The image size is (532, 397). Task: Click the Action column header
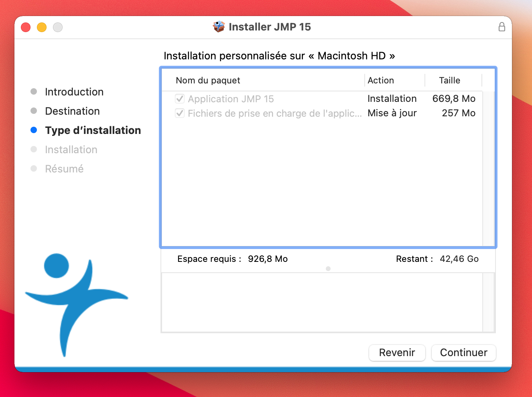381,80
